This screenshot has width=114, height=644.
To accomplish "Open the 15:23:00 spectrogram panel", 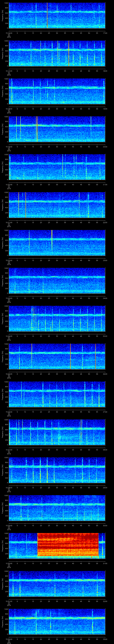I will [x=57, y=280].
